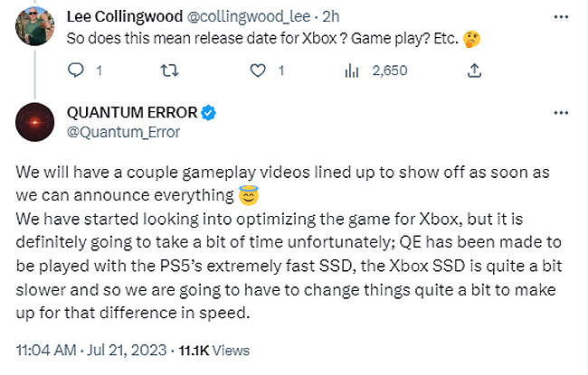The image size is (588, 375).
Task: Click the 2,650 view count number
Action: click(390, 70)
